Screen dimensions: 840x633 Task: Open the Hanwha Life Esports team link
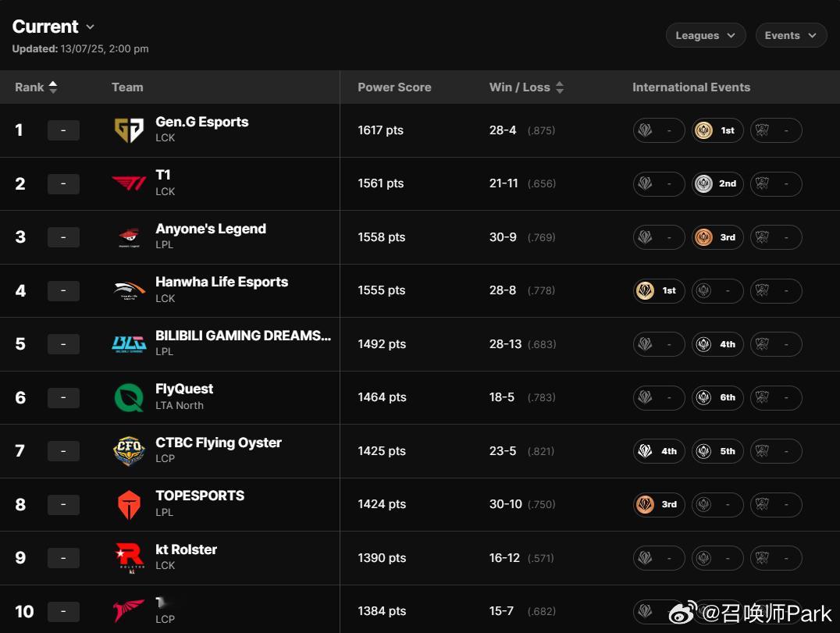pyautogui.click(x=222, y=282)
